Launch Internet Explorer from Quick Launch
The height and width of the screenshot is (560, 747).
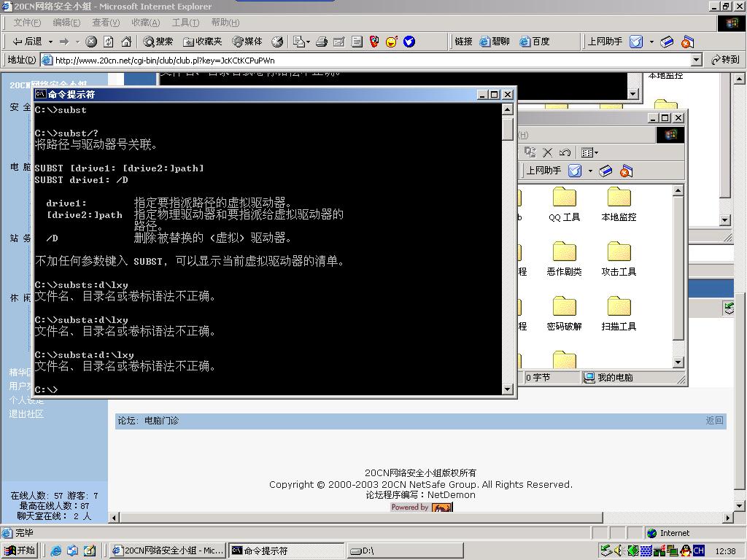[55, 551]
